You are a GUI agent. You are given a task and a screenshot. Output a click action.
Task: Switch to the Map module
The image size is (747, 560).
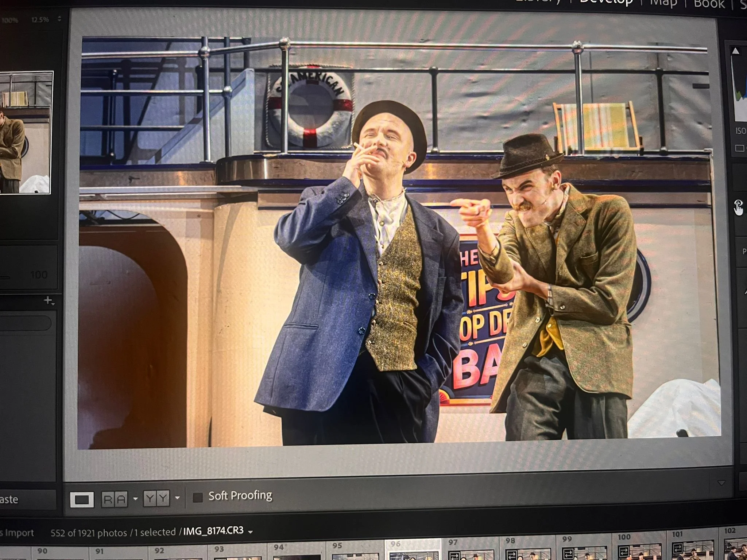coord(663,3)
